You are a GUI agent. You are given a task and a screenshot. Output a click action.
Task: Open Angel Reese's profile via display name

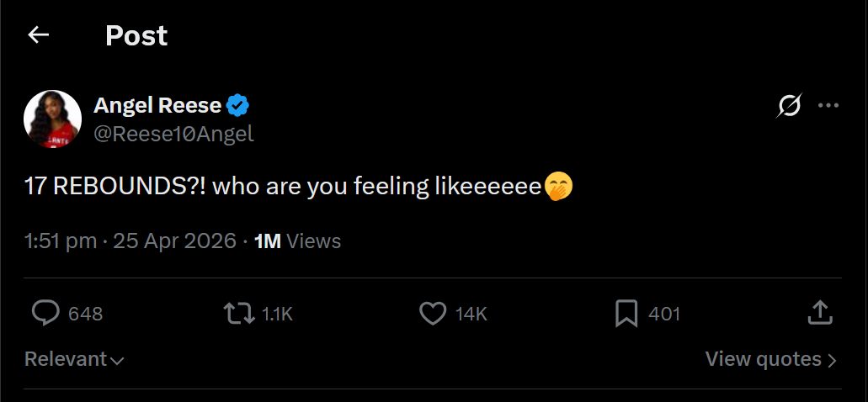pyautogui.click(x=157, y=106)
